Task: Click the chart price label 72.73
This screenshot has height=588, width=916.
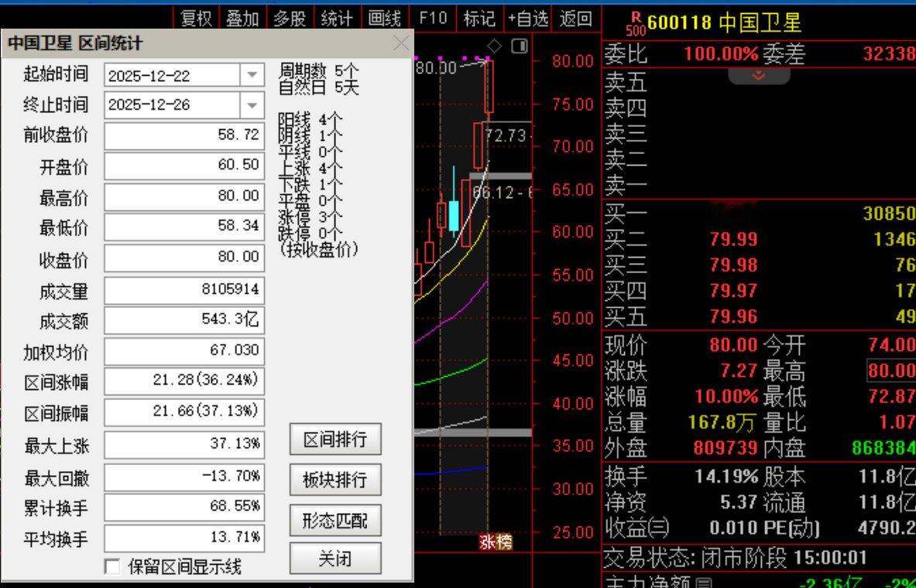Action: coord(506,135)
